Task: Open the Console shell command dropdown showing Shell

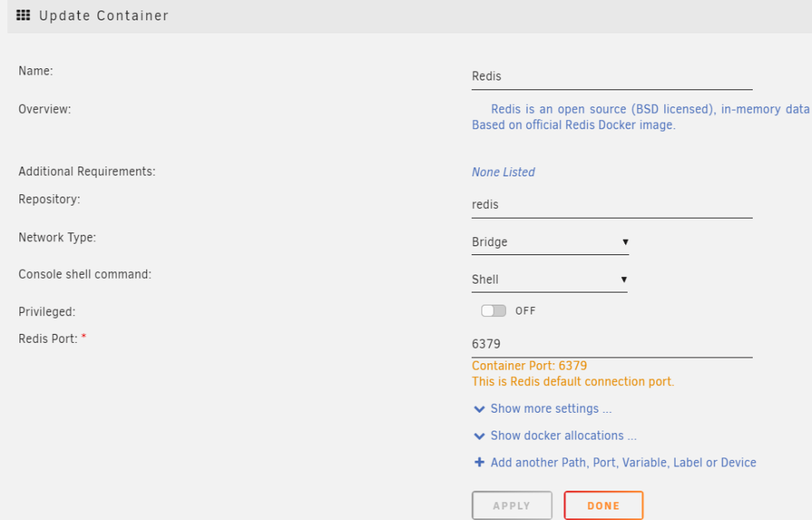Action: [550, 279]
